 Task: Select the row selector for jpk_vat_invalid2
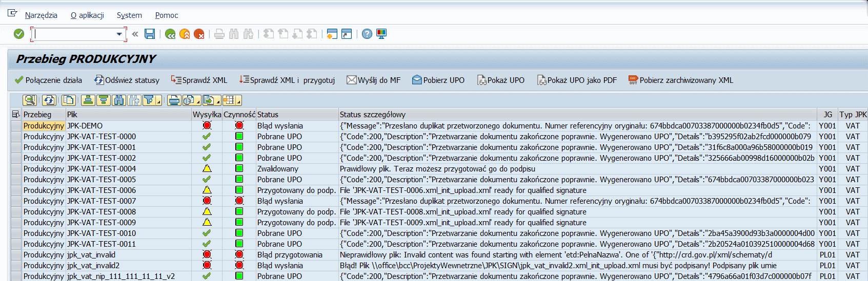[16, 265]
